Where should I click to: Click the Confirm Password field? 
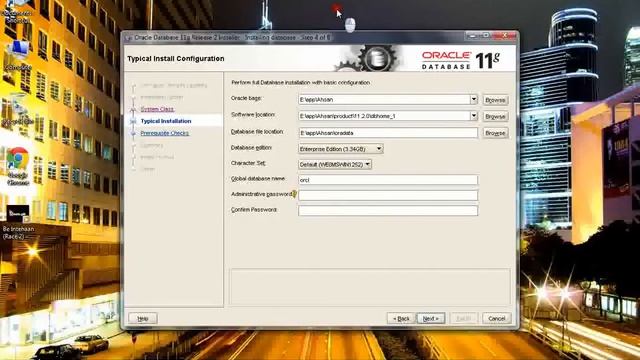(388, 211)
